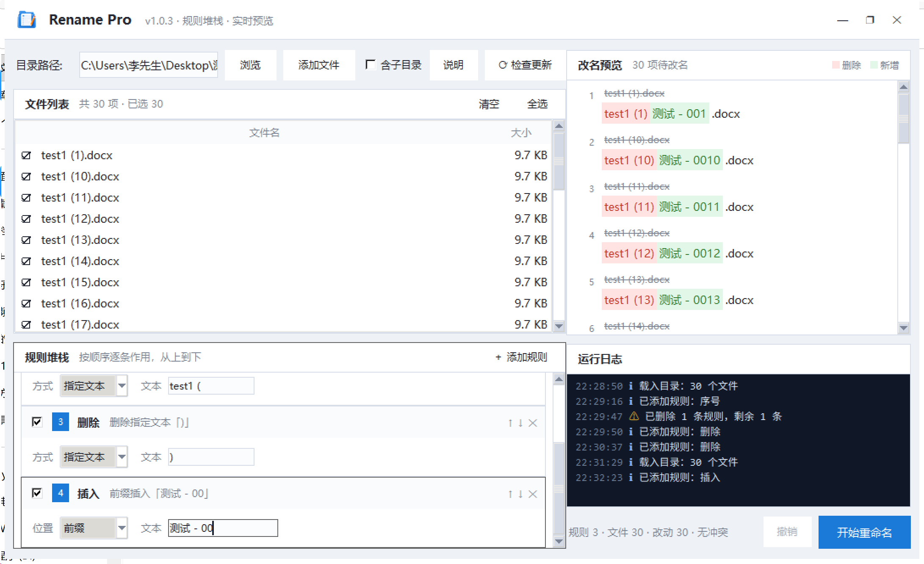Click the 检查更新 refresh button

[x=525, y=65]
